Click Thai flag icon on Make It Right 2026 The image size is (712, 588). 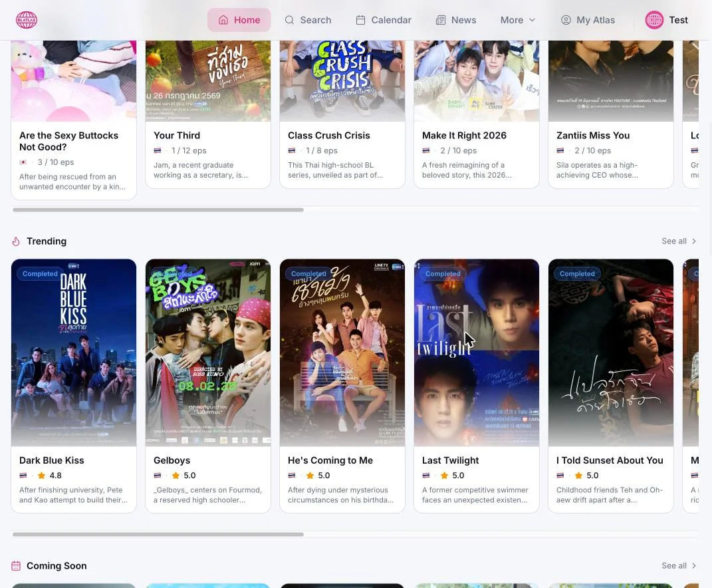pos(426,150)
